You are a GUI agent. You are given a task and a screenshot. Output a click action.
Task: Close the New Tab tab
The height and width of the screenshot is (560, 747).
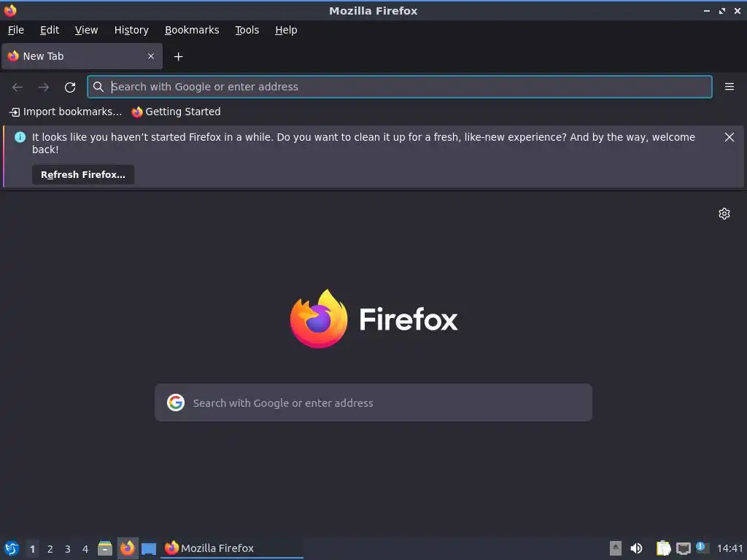tap(151, 56)
